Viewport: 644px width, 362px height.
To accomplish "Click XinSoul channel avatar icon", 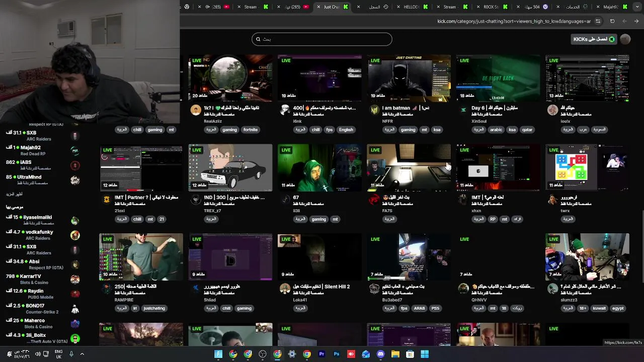I will coord(463,111).
